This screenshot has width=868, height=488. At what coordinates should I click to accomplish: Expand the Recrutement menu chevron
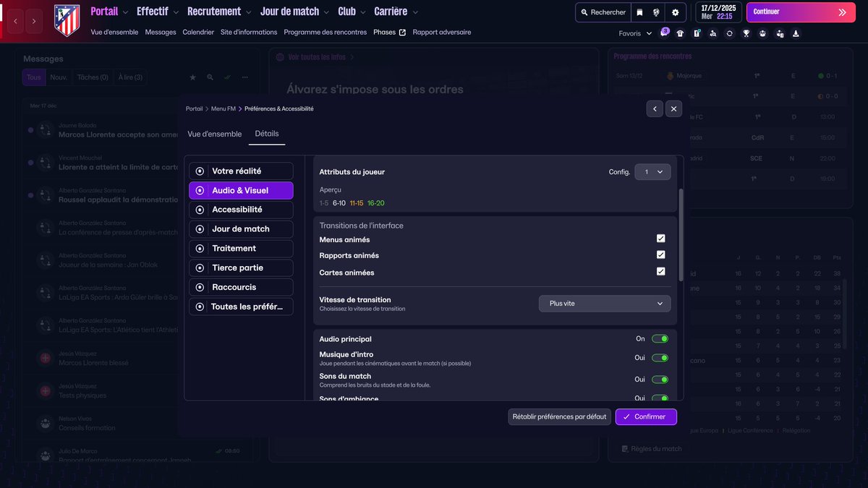pyautogui.click(x=249, y=12)
